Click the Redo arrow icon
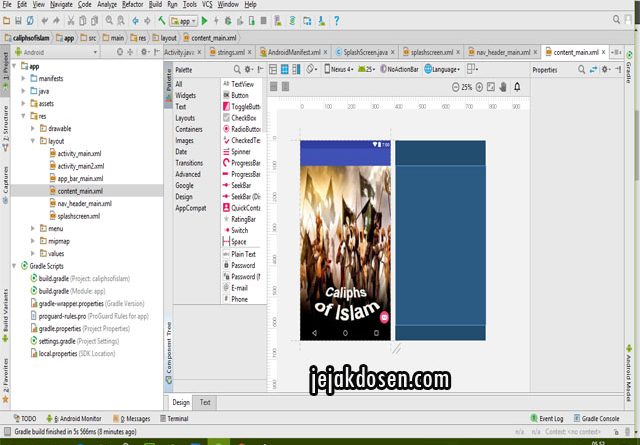 point(56,20)
